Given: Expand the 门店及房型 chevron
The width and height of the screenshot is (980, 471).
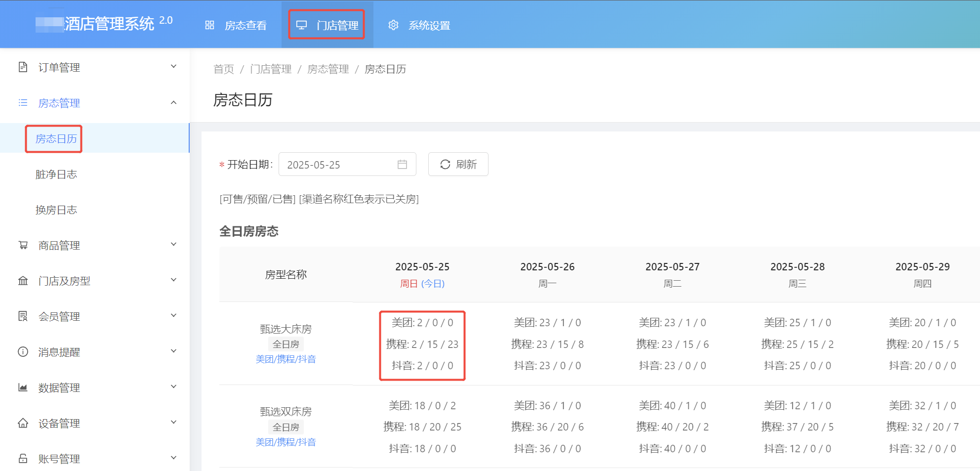Looking at the screenshot, I should 173,280.
